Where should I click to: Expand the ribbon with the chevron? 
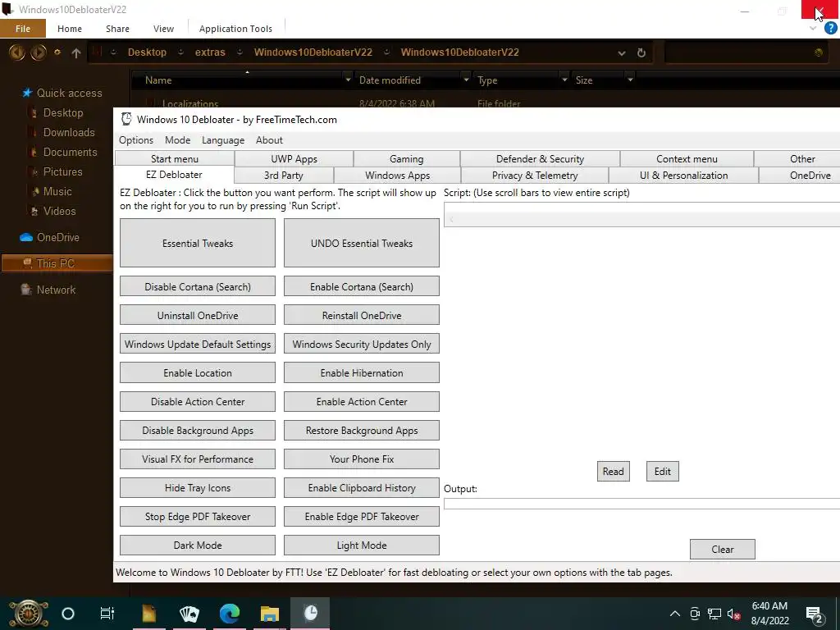813,29
